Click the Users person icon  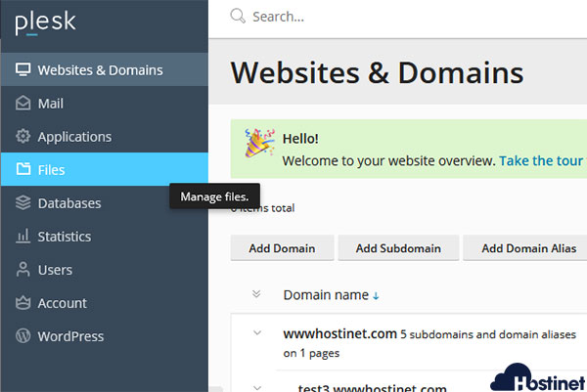tap(23, 269)
